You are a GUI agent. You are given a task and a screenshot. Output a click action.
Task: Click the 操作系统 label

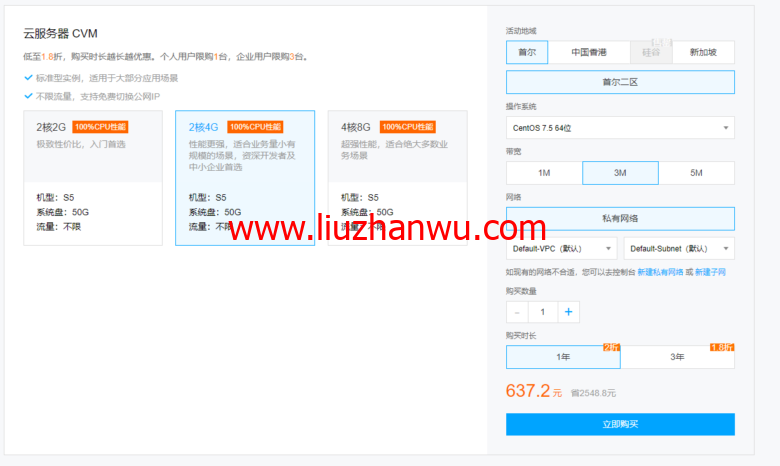click(x=521, y=106)
